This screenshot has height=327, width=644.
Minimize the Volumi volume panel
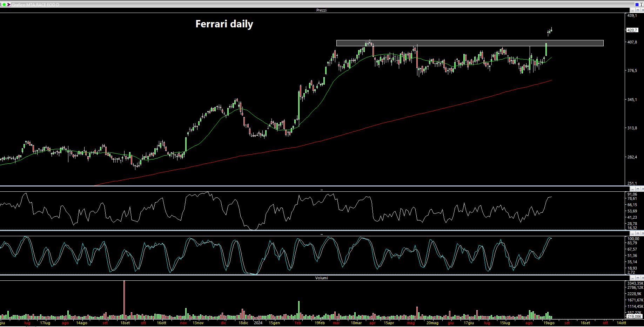(632, 278)
